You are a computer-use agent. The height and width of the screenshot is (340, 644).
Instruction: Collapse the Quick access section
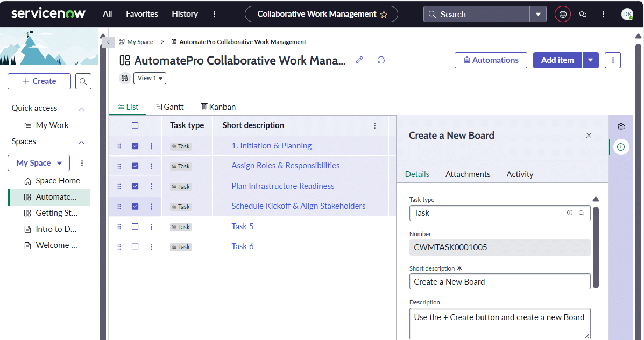click(81, 108)
